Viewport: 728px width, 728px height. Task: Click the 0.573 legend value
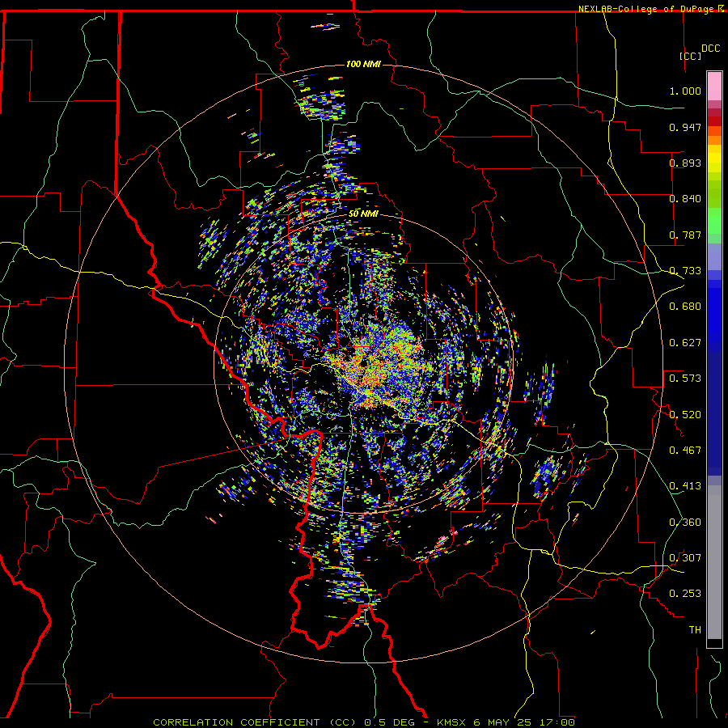point(685,379)
